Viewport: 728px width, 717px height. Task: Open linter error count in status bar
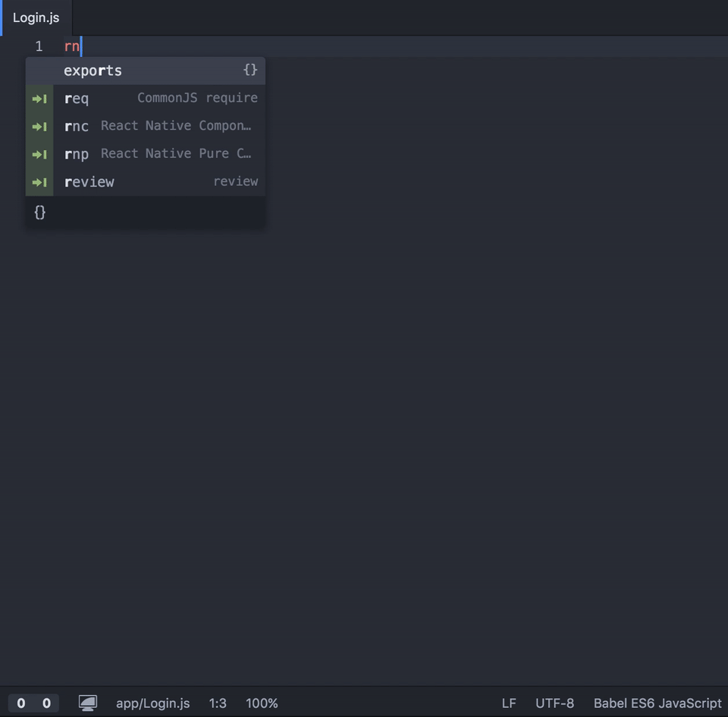[x=21, y=703]
